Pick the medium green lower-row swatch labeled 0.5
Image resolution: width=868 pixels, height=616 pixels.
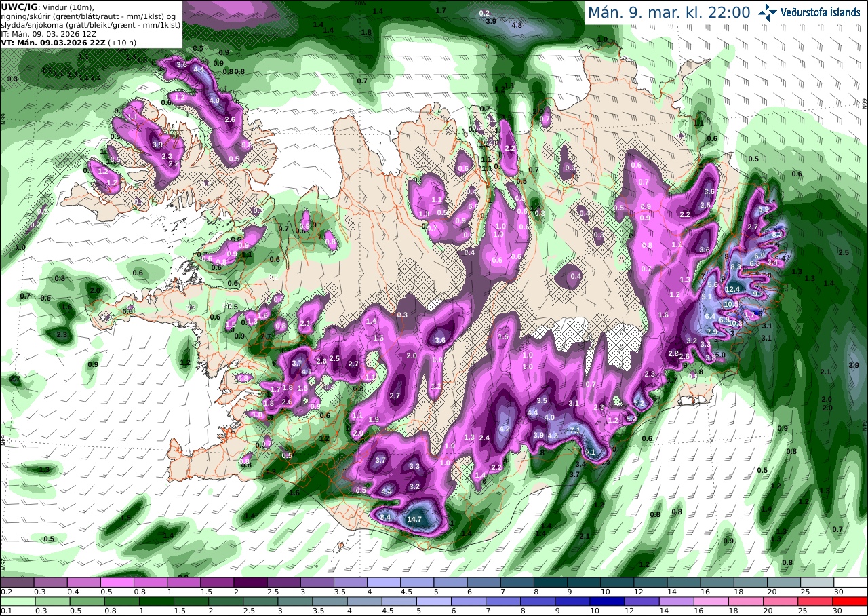point(87,601)
